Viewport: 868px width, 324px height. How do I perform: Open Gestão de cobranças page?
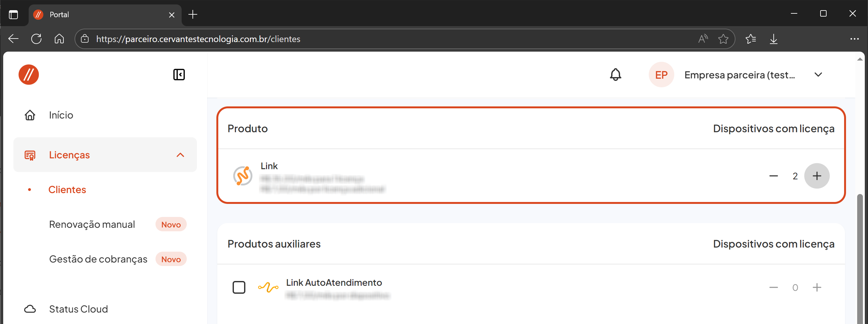(98, 259)
